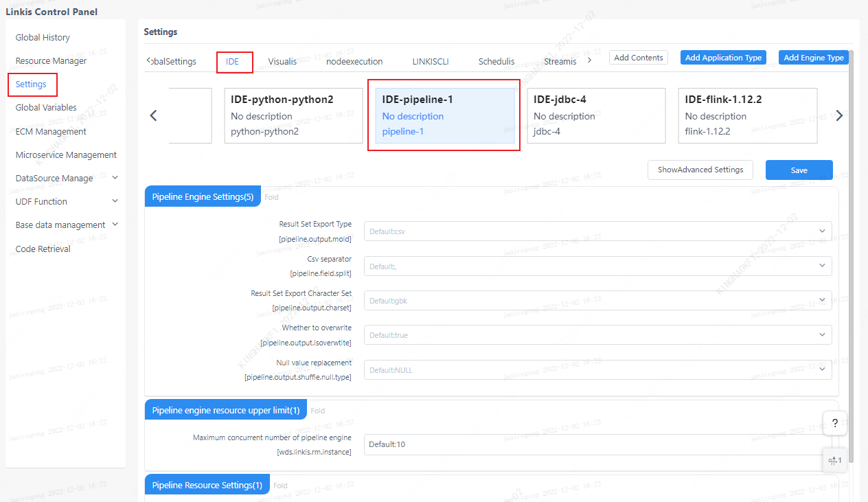Screen dimensions: 868x502
Task: Click the Save button
Action: 799,170
